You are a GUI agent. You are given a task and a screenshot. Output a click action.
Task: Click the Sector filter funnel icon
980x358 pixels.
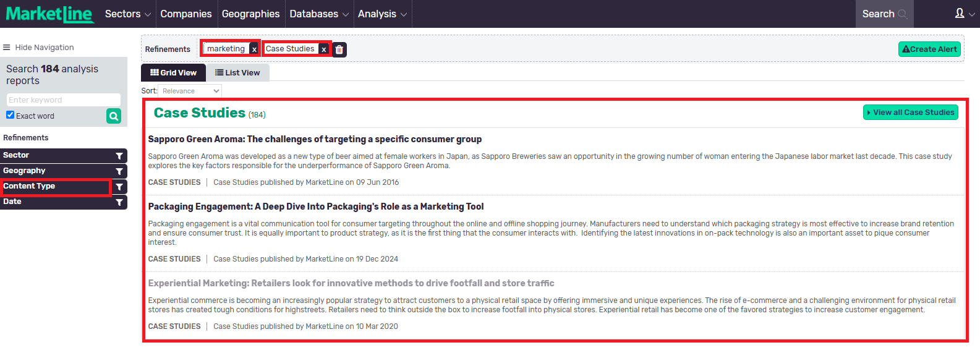tap(119, 156)
